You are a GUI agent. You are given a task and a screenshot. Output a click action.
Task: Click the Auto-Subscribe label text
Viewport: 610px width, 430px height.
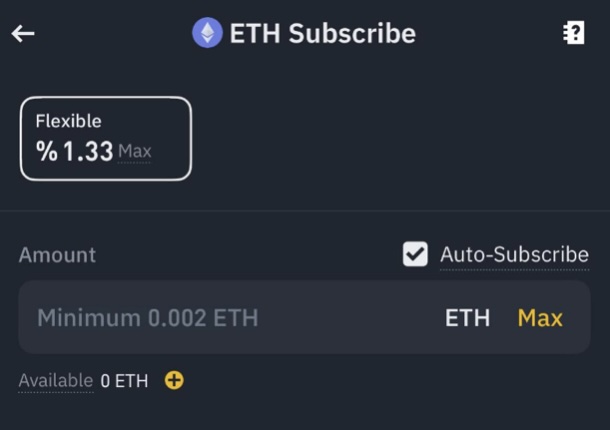click(x=514, y=255)
